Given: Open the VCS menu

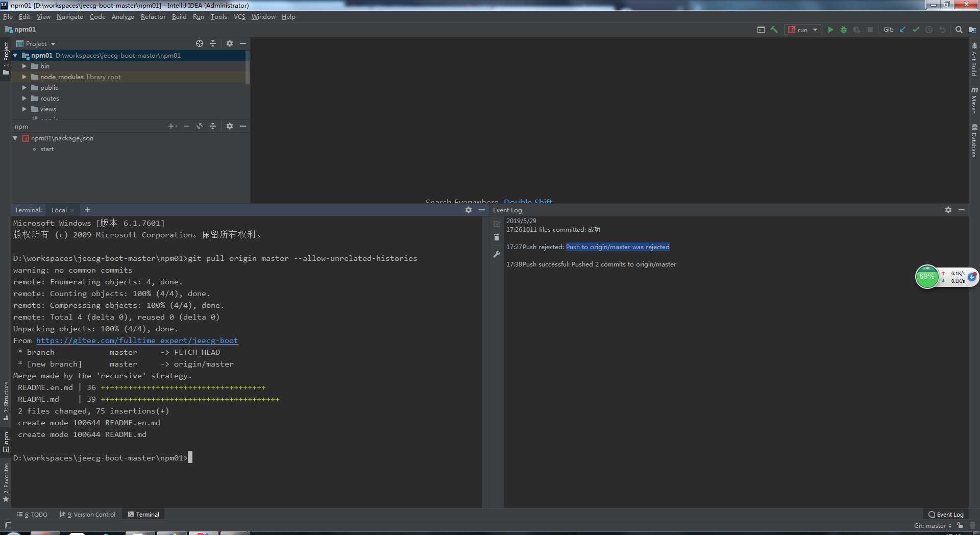Looking at the screenshot, I should pyautogui.click(x=239, y=17).
